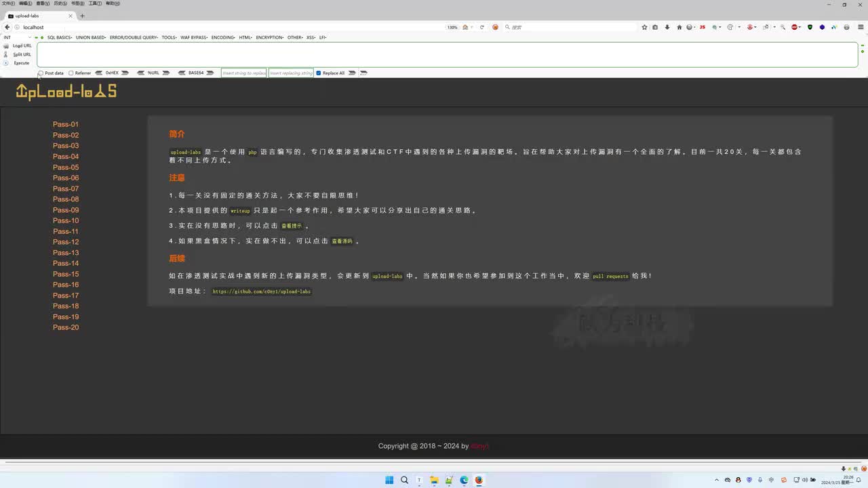Image resolution: width=868 pixels, height=488 pixels.
Task: Close the upload-labs tab
Action: (71, 16)
